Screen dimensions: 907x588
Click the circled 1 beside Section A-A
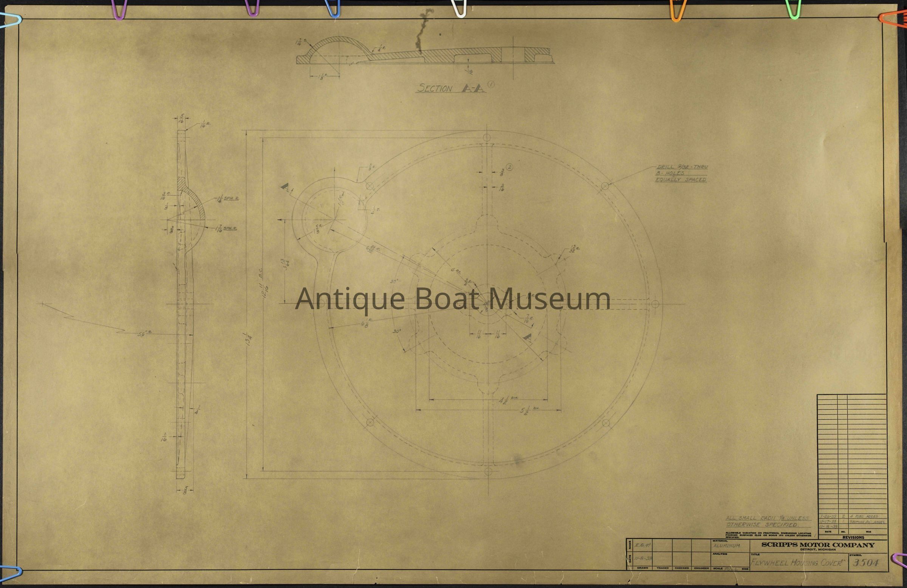[491, 85]
